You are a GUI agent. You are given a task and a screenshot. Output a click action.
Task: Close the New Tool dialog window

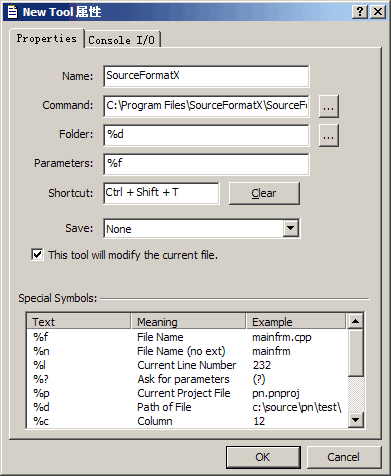[378, 12]
